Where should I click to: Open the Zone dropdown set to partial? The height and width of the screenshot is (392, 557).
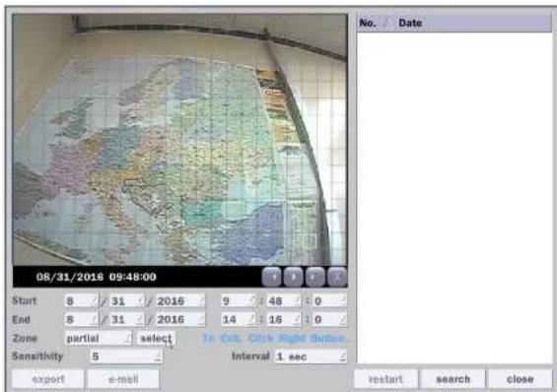[x=98, y=338]
